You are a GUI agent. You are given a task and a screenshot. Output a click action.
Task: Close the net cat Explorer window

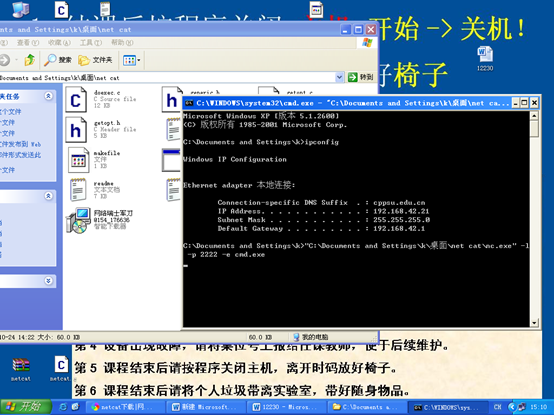pos(371,29)
